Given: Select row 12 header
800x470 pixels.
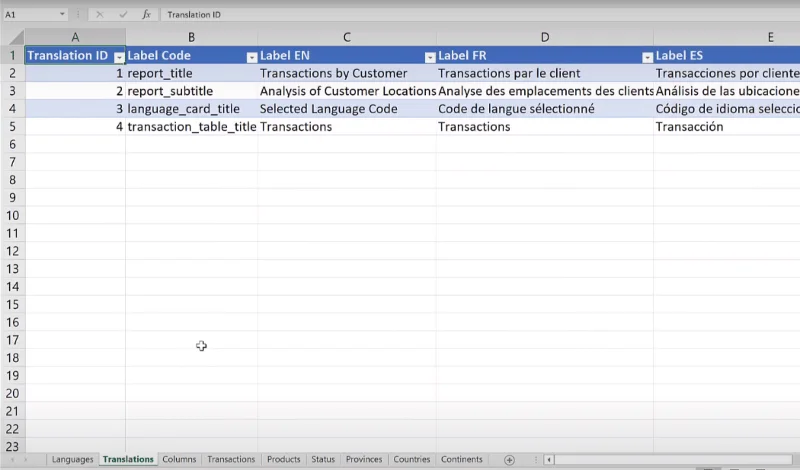Looking at the screenshot, I should 12,251.
